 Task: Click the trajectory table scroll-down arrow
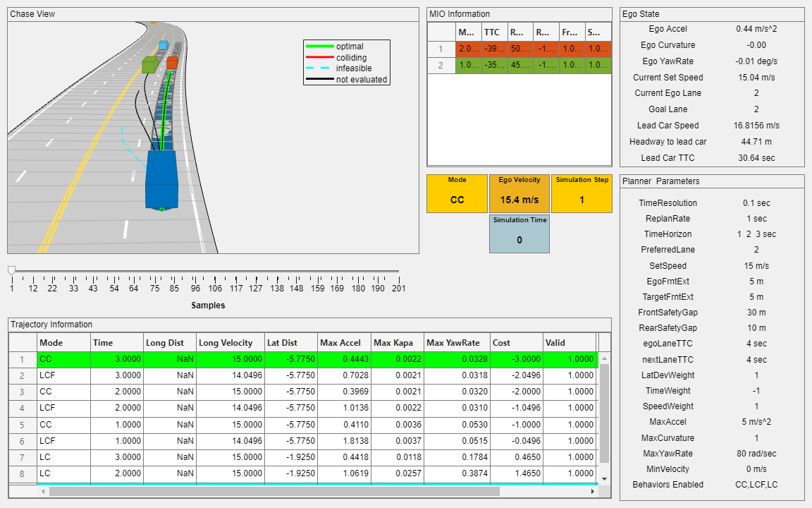pos(603,478)
